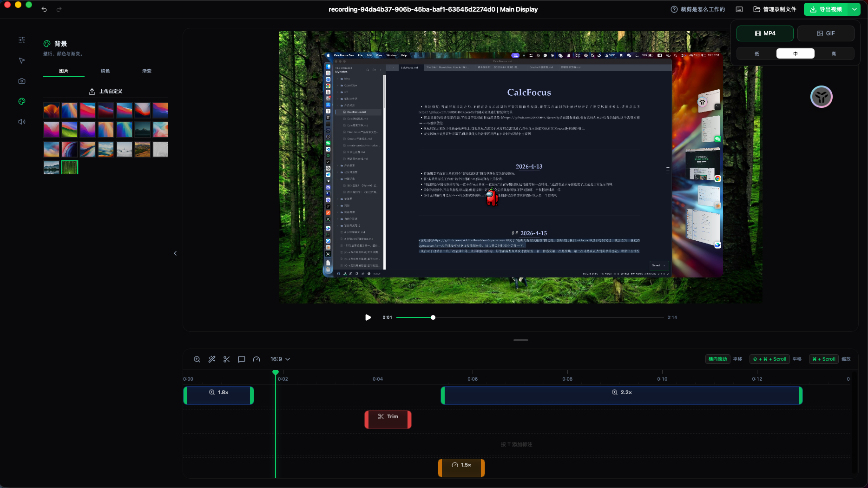Viewport: 868px width, 488px height.
Task: Click the 按 T 添加标注 annotation track hint
Action: coord(517,444)
